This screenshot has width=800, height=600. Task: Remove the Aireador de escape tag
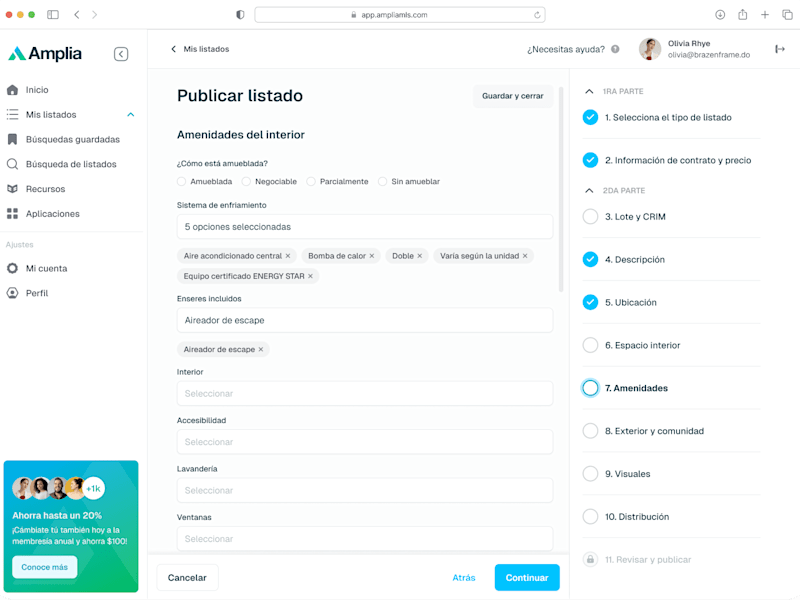261,349
